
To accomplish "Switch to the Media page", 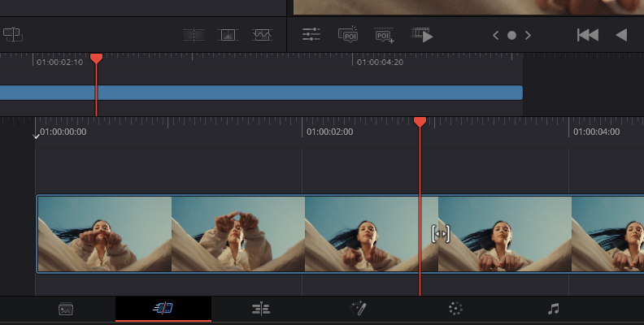I will click(66, 309).
